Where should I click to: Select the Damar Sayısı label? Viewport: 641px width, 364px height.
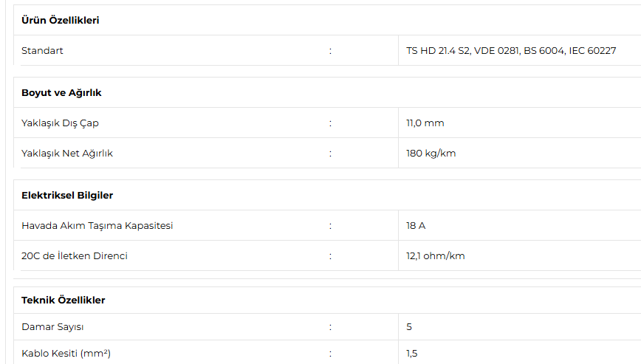point(52,327)
